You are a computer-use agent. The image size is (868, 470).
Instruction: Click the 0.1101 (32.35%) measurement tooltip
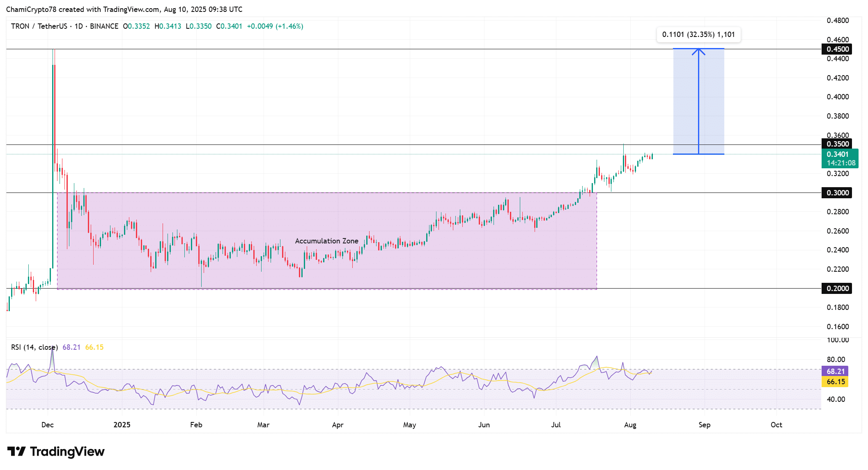[x=698, y=34]
